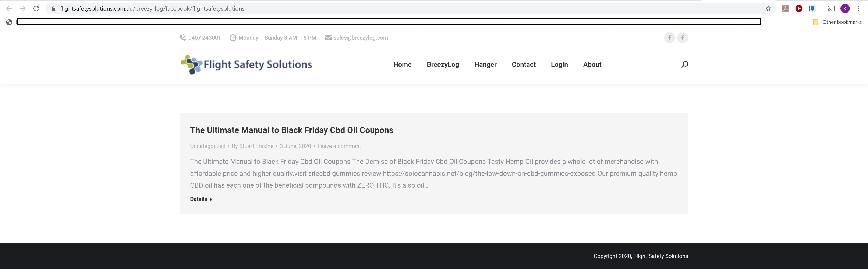Open the Black Friday Cbd Oil post title
The height and width of the screenshot is (269, 868).
coord(291,130)
